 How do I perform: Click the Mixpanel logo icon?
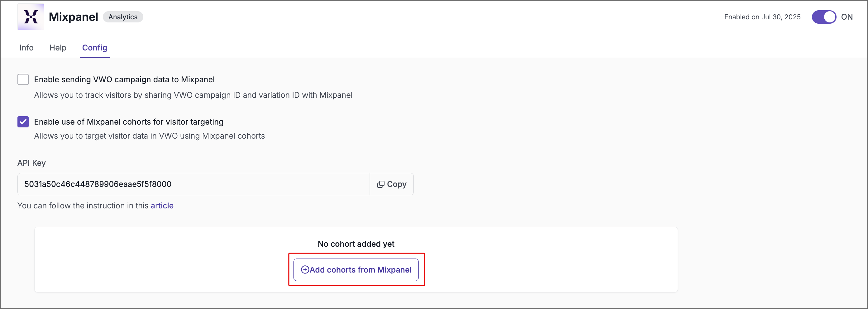tap(31, 17)
